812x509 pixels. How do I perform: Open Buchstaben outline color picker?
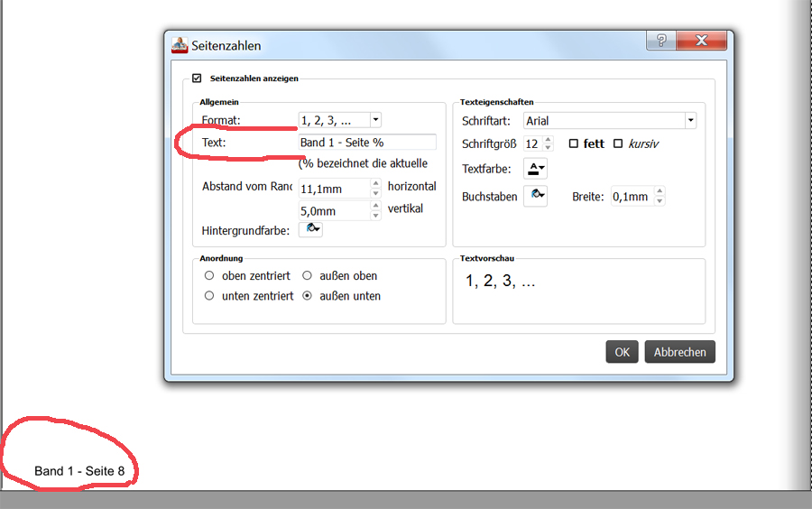535,196
